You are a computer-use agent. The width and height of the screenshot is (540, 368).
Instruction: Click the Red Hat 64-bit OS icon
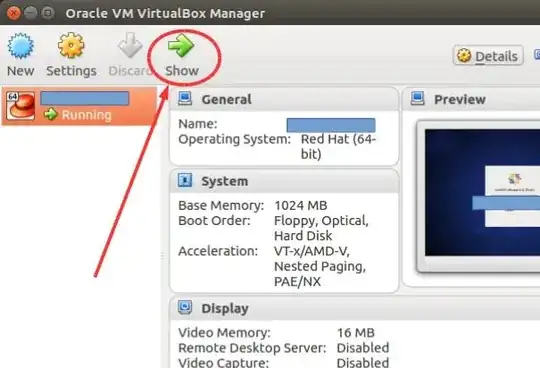click(x=21, y=106)
